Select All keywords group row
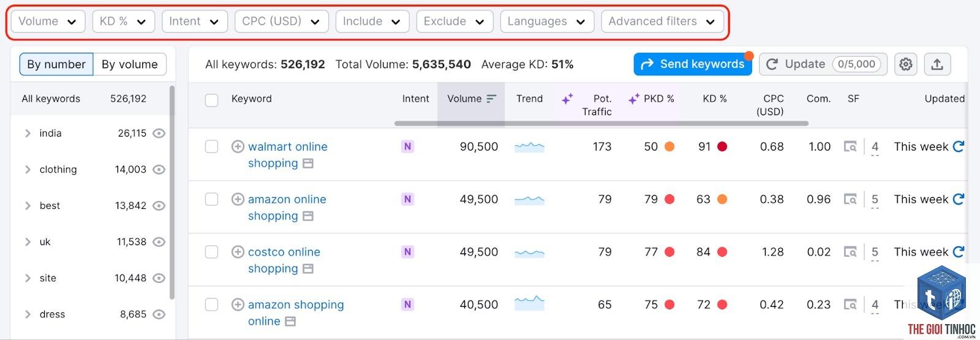This screenshot has height=340, width=980. coord(89,99)
